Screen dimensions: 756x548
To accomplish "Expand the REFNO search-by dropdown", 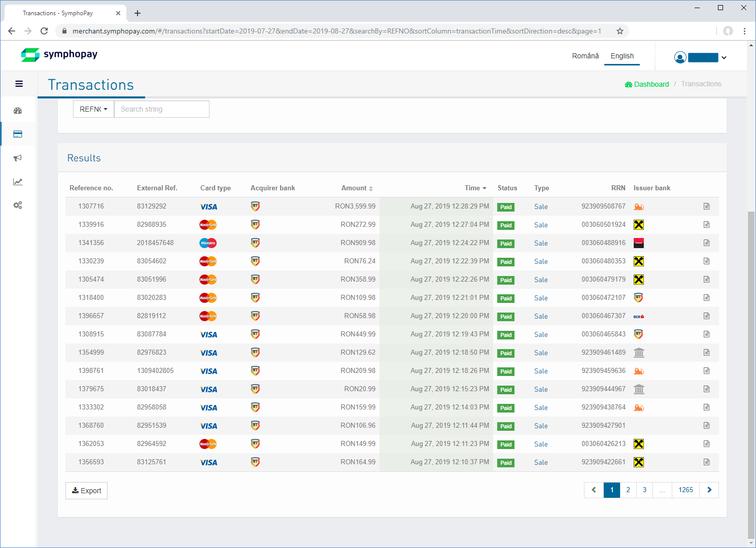I will click(93, 109).
